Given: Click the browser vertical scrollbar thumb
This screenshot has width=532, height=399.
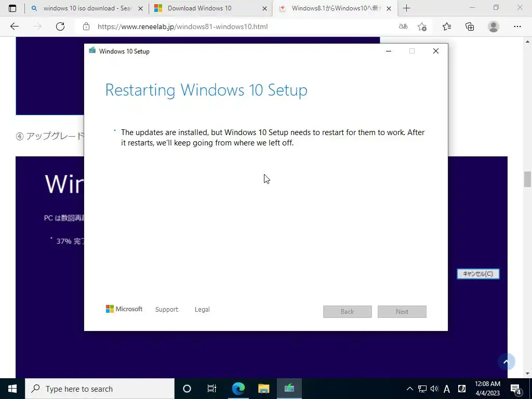Looking at the screenshot, I should (x=527, y=179).
